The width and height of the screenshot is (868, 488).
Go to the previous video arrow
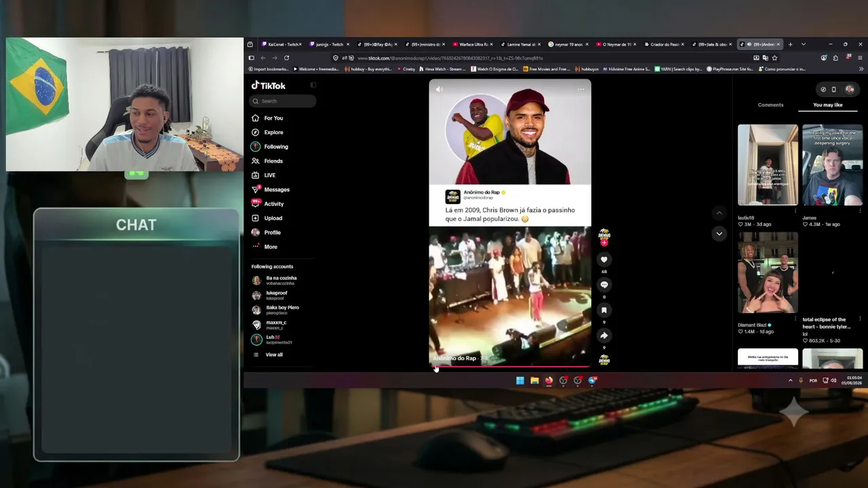coord(719,213)
